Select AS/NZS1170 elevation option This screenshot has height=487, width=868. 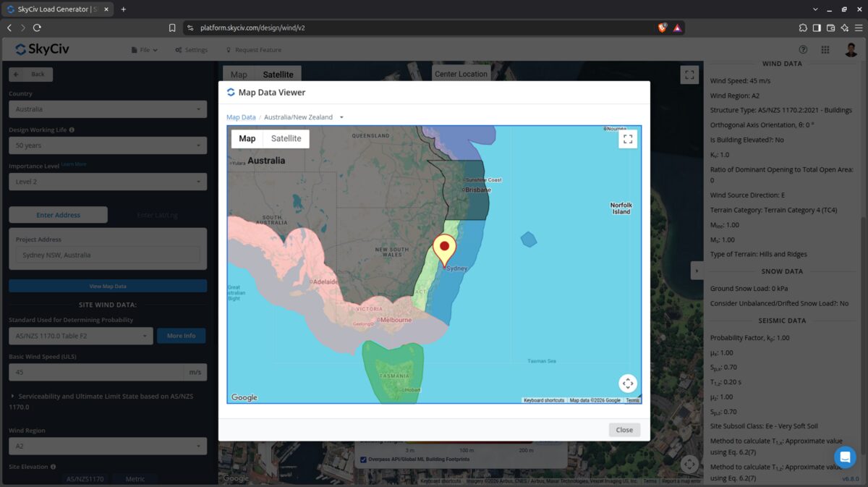85,479
